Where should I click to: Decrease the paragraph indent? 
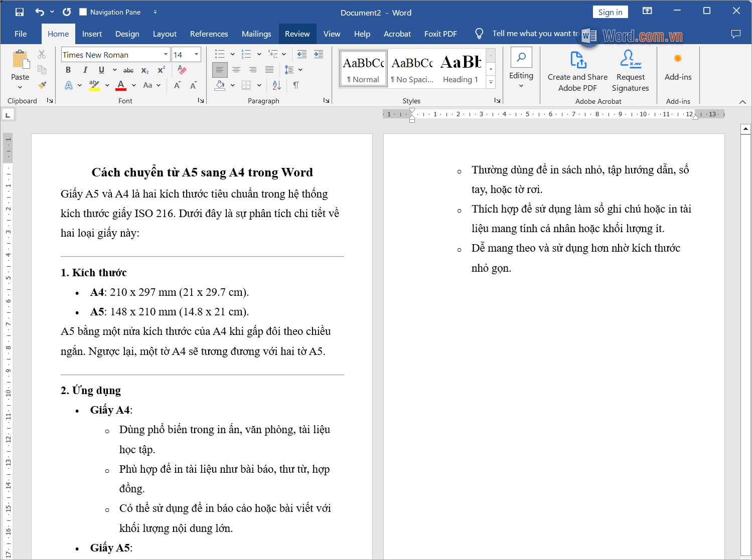pos(302,54)
